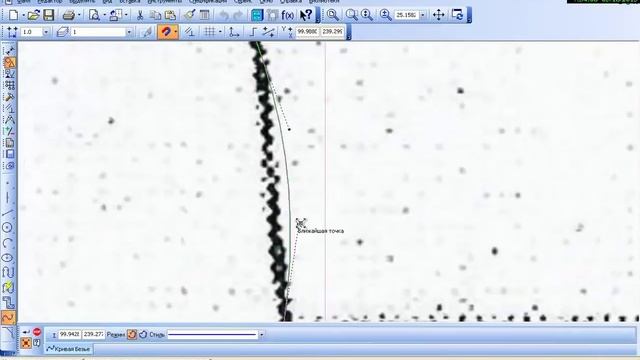The image size is (640, 360).
Task: Open the layer dropdown showing 1
Action: pyautogui.click(x=129, y=32)
